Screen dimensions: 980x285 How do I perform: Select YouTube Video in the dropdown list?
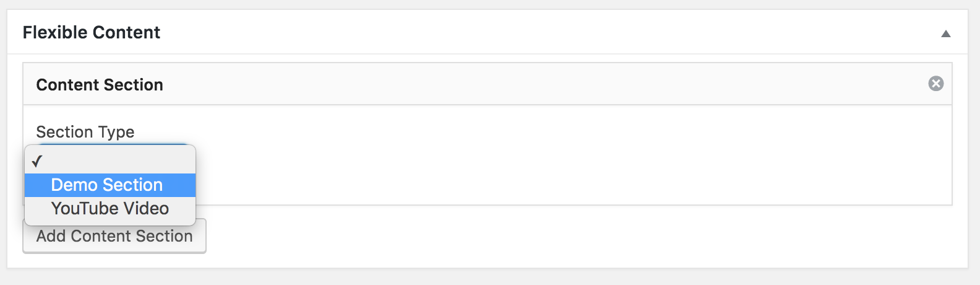tap(110, 208)
